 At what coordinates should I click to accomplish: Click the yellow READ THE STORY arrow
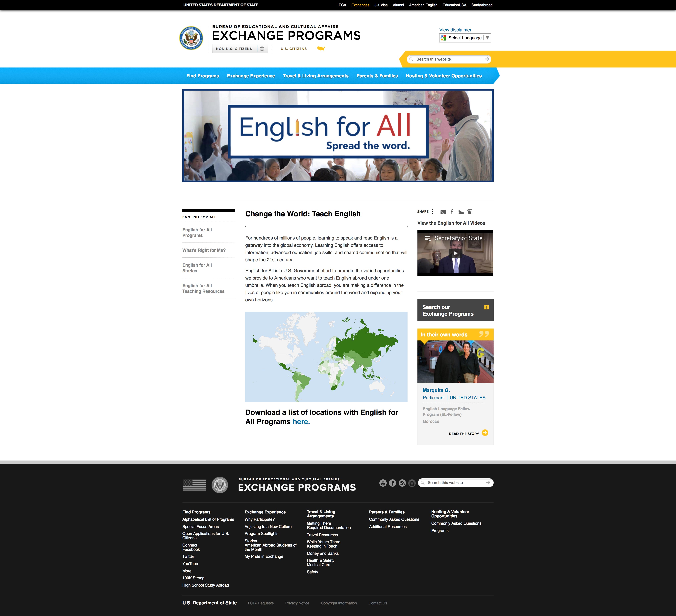(485, 433)
